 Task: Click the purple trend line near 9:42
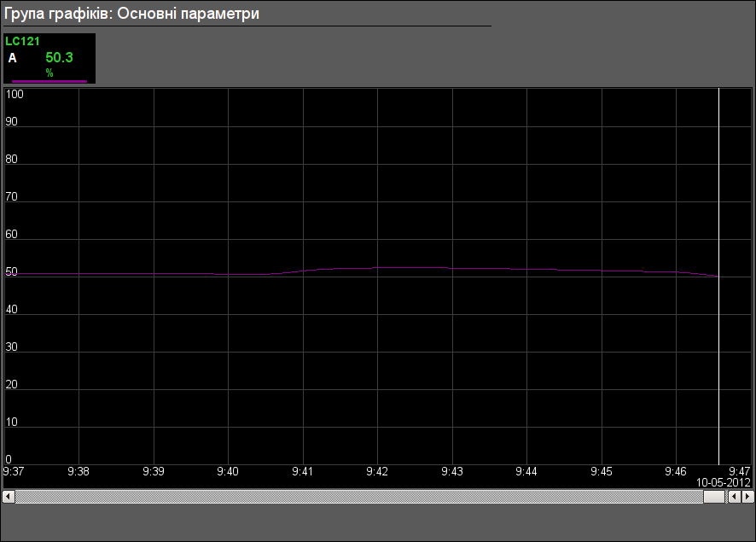(377, 268)
